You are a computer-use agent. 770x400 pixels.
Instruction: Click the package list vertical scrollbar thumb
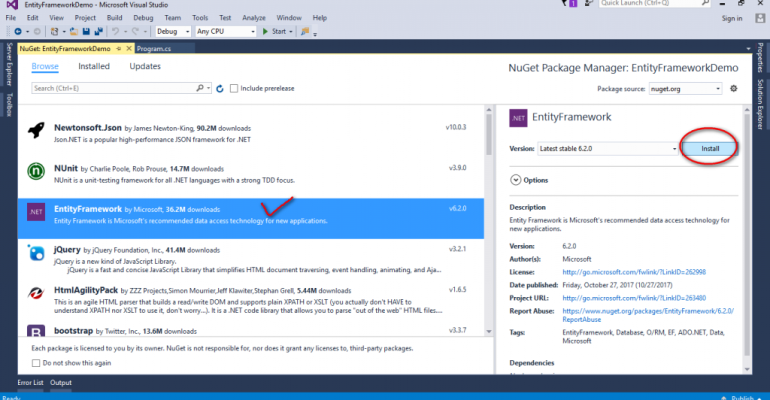[489, 134]
